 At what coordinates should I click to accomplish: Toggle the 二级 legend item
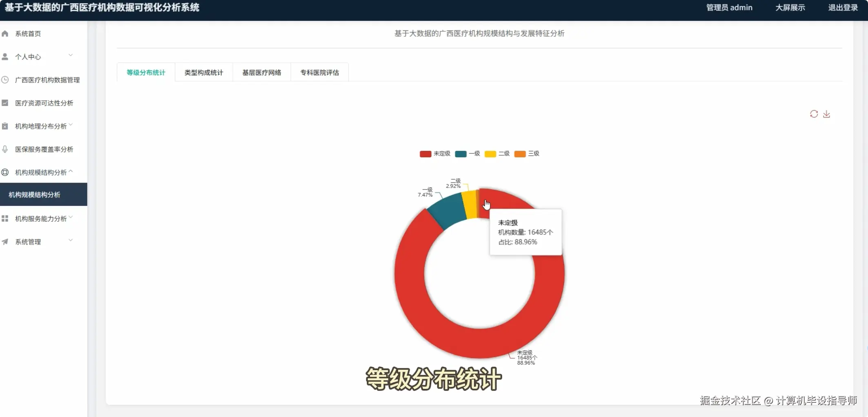point(497,154)
